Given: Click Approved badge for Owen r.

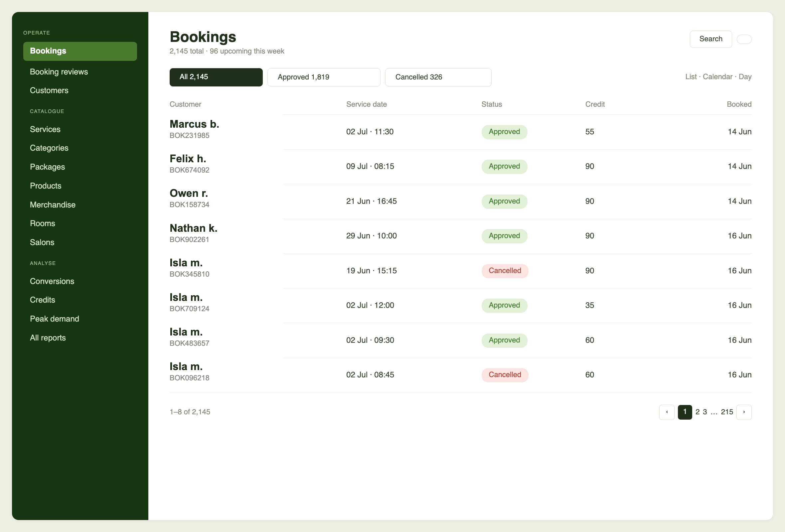Looking at the screenshot, I should click(504, 201).
